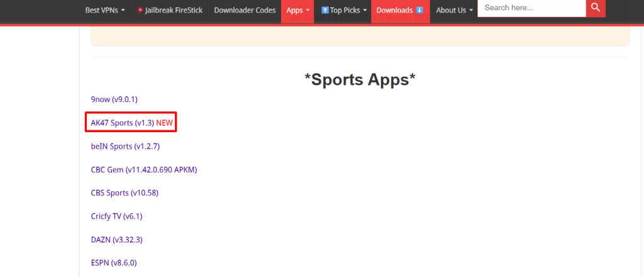Image resolution: width=644 pixels, height=277 pixels.
Task: Open the ESPN (v8.6.0) link
Action: click(114, 263)
